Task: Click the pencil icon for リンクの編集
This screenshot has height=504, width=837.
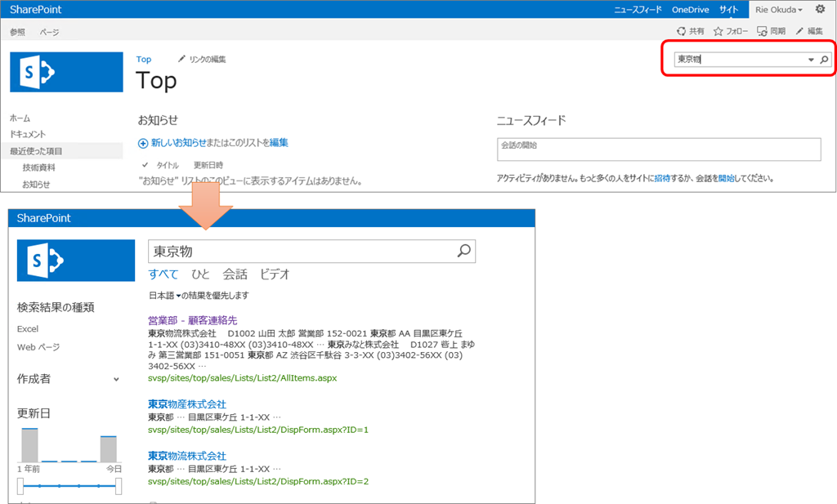Action: 181,59
